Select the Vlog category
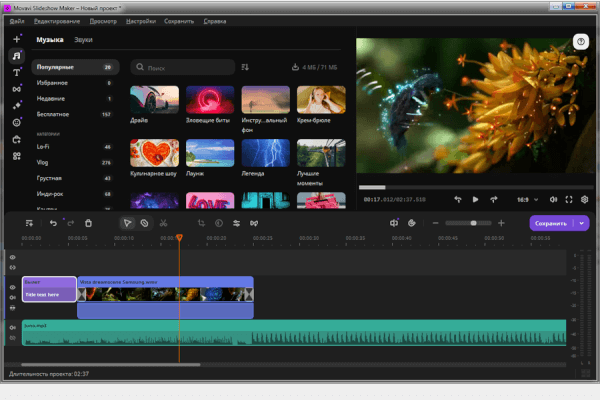 [x=75, y=162]
